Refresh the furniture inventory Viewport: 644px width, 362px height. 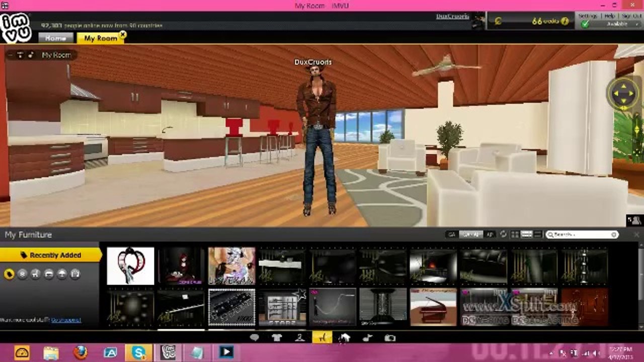(503, 234)
